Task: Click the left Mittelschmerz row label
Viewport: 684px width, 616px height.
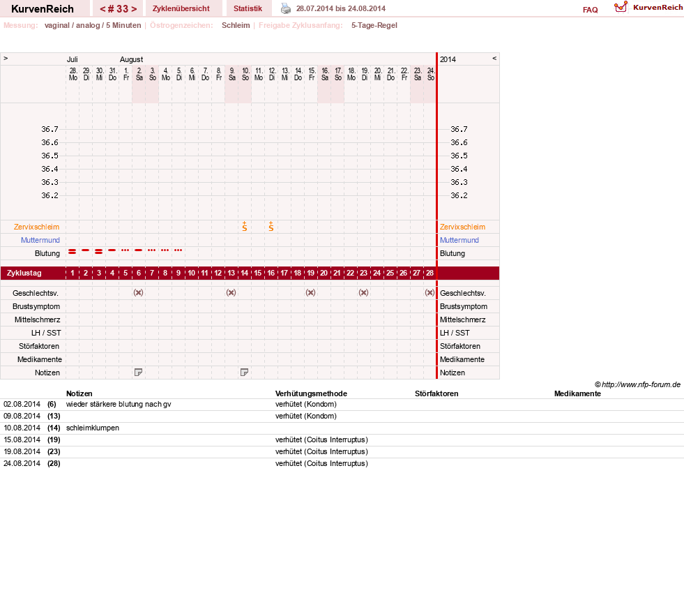Action: coord(38,320)
